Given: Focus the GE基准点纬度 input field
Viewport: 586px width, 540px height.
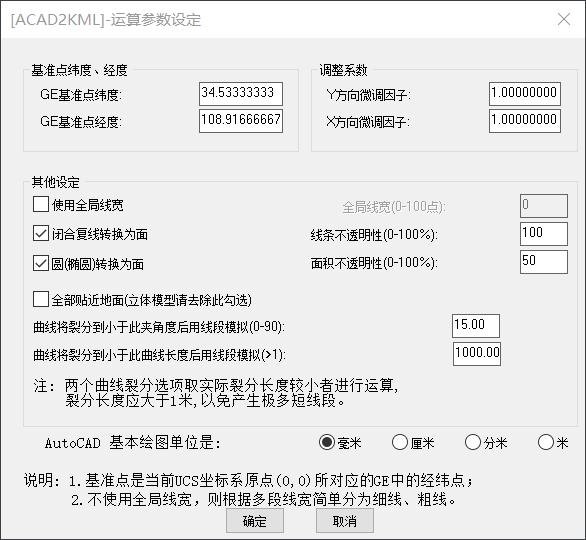Looking at the screenshot, I should (x=241, y=94).
